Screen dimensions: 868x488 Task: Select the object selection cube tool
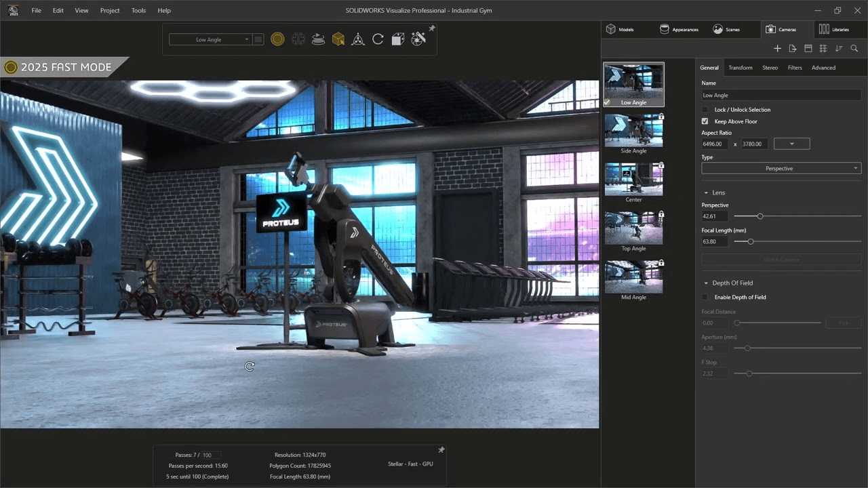point(338,39)
